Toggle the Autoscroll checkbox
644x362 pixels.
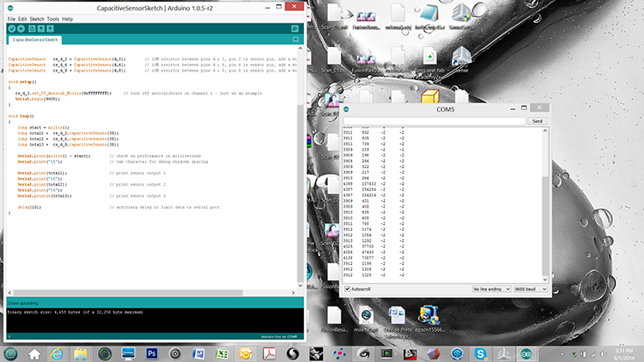point(348,289)
